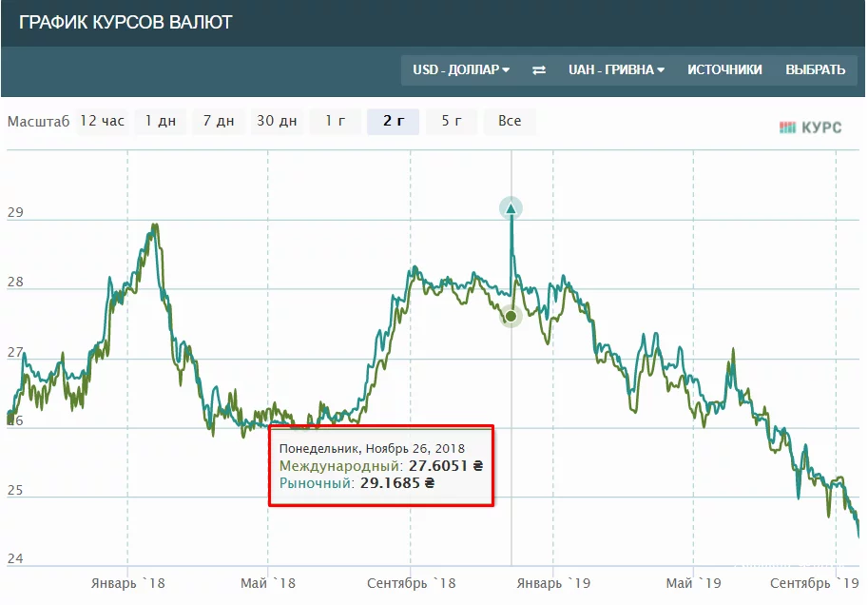This screenshot has width=868, height=605.
Task: Click the 29 value on the y-axis
Action: 15,212
